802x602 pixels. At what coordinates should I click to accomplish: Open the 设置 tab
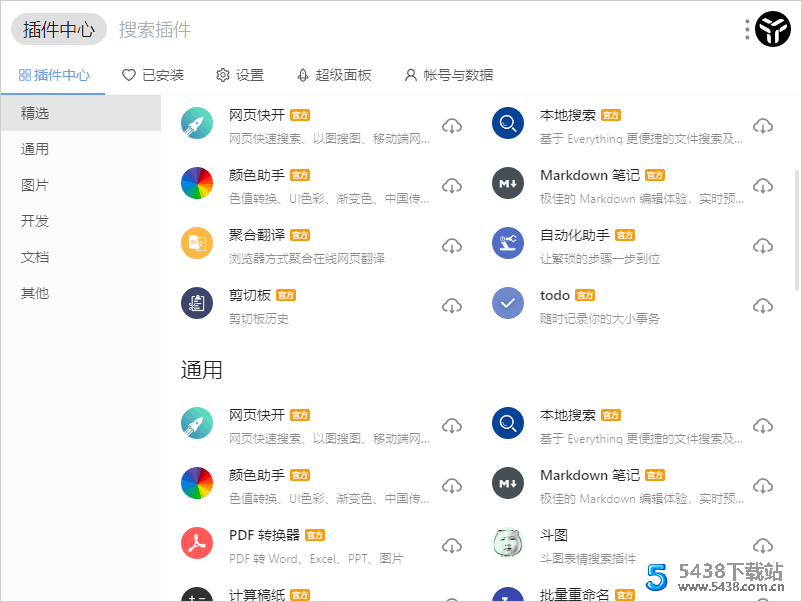pos(239,75)
